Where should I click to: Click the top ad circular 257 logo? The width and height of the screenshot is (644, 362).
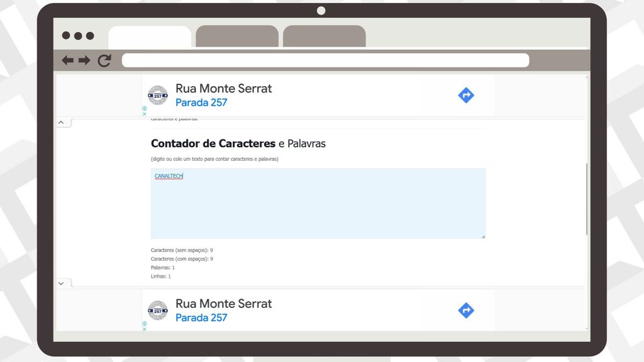click(158, 96)
